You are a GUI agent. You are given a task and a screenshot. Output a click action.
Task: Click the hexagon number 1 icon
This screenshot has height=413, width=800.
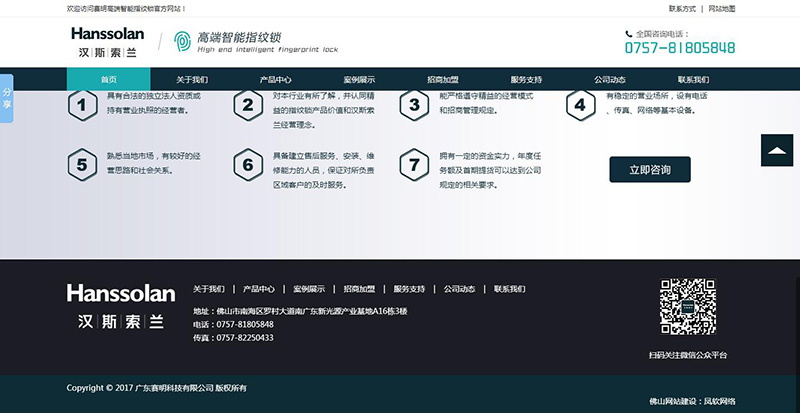click(x=82, y=105)
